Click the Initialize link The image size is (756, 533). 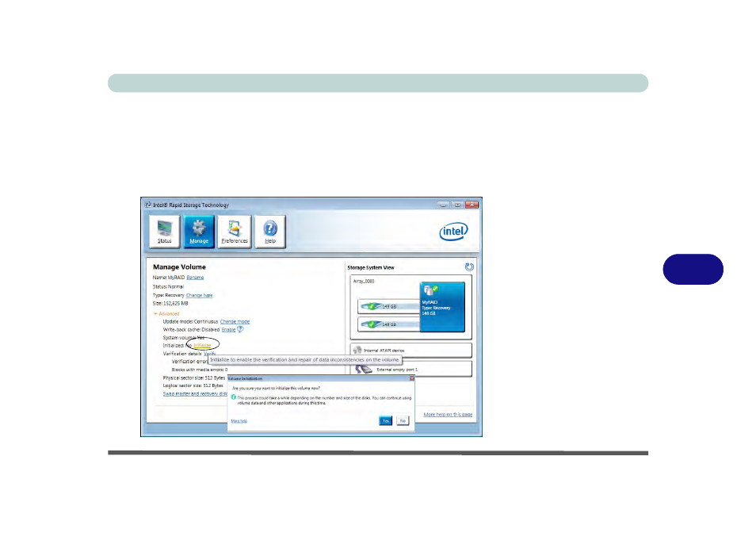coord(203,345)
